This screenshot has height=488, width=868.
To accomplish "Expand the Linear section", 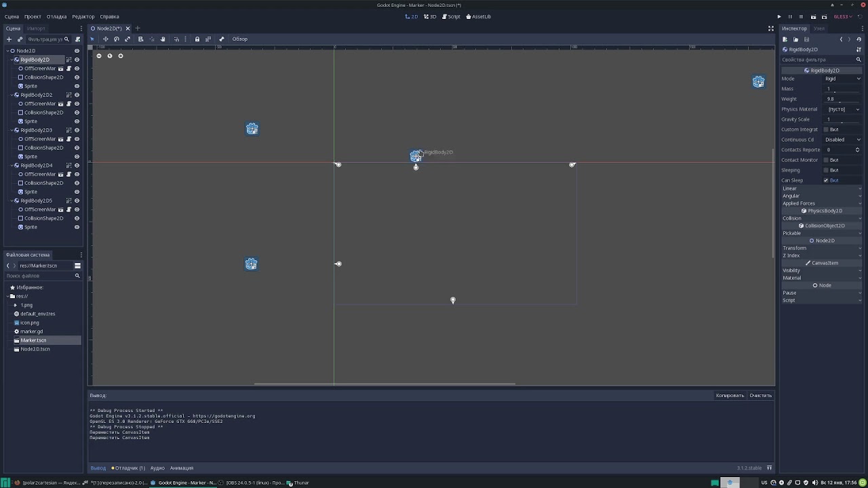I will tap(821, 188).
